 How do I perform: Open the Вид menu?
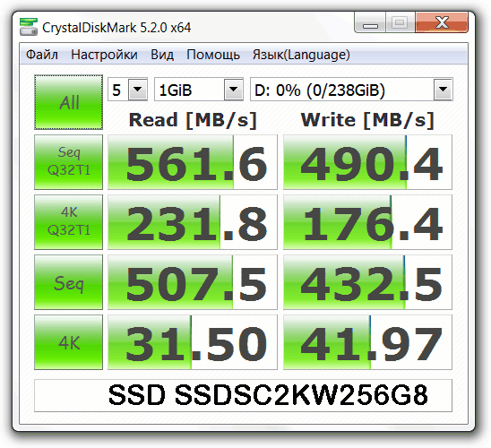tap(162, 55)
